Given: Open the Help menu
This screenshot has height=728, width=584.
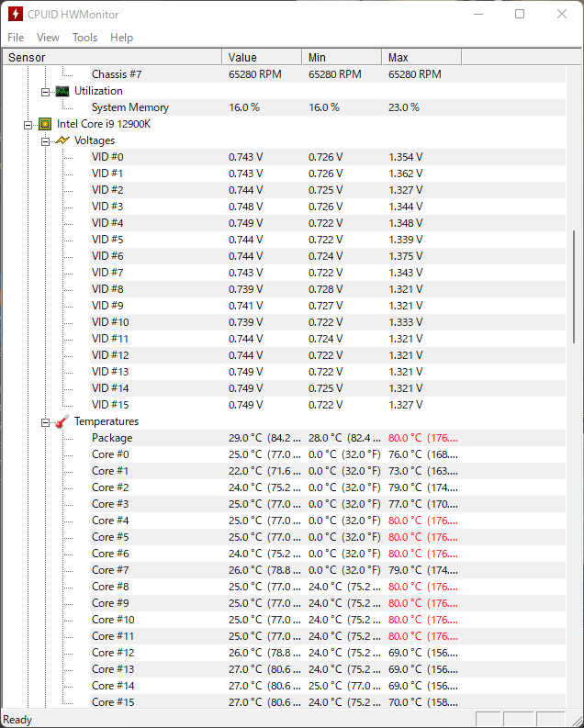Looking at the screenshot, I should [x=121, y=38].
